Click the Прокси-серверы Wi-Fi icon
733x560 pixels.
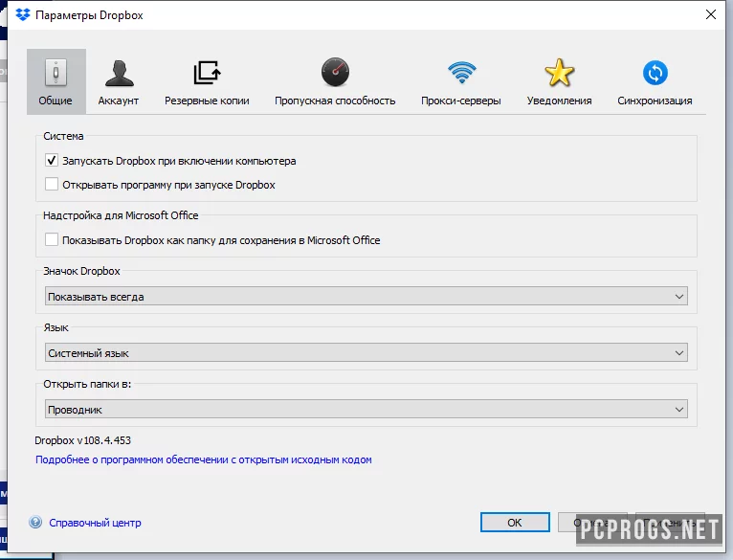click(461, 72)
